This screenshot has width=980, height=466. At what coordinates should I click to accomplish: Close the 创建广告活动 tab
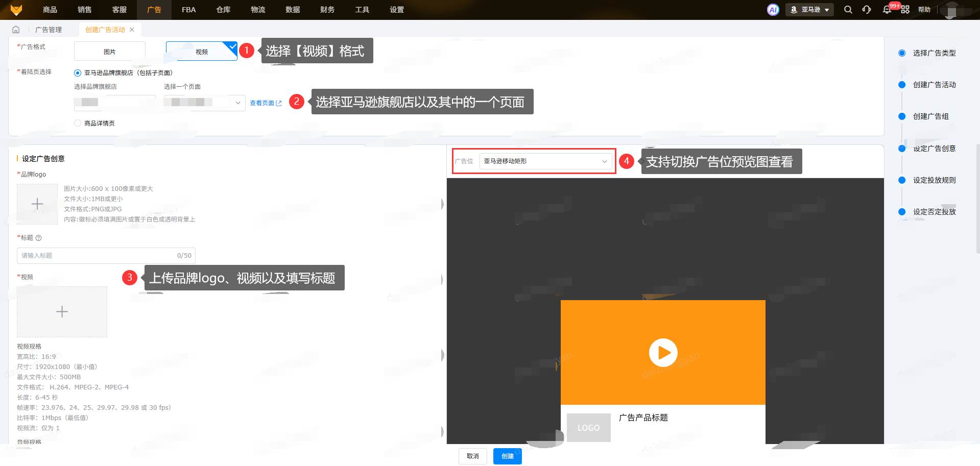tap(132, 30)
